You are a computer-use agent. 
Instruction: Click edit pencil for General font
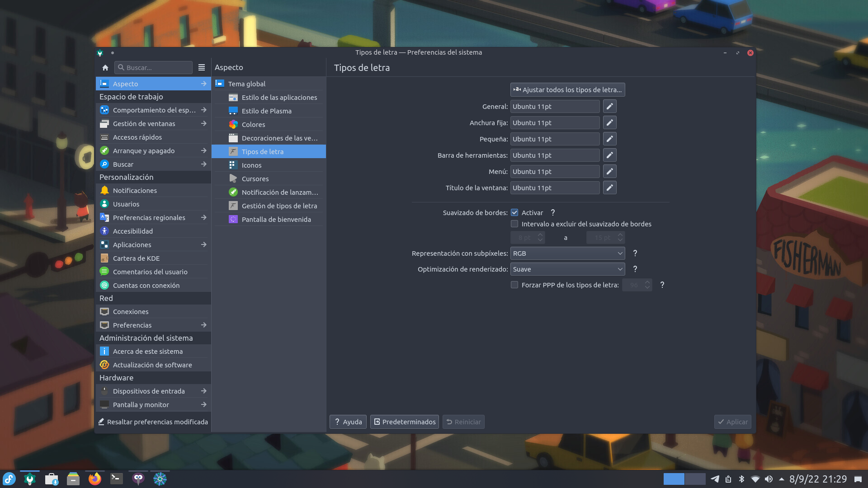(609, 107)
